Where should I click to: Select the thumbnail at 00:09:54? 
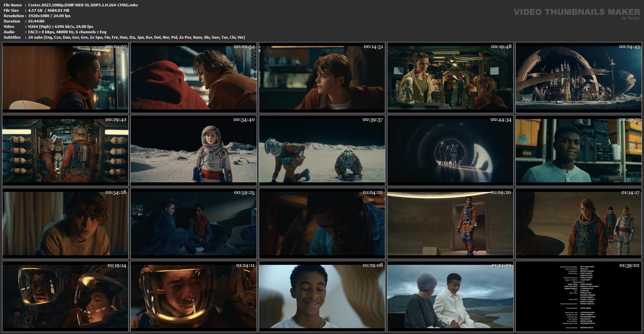(x=194, y=78)
